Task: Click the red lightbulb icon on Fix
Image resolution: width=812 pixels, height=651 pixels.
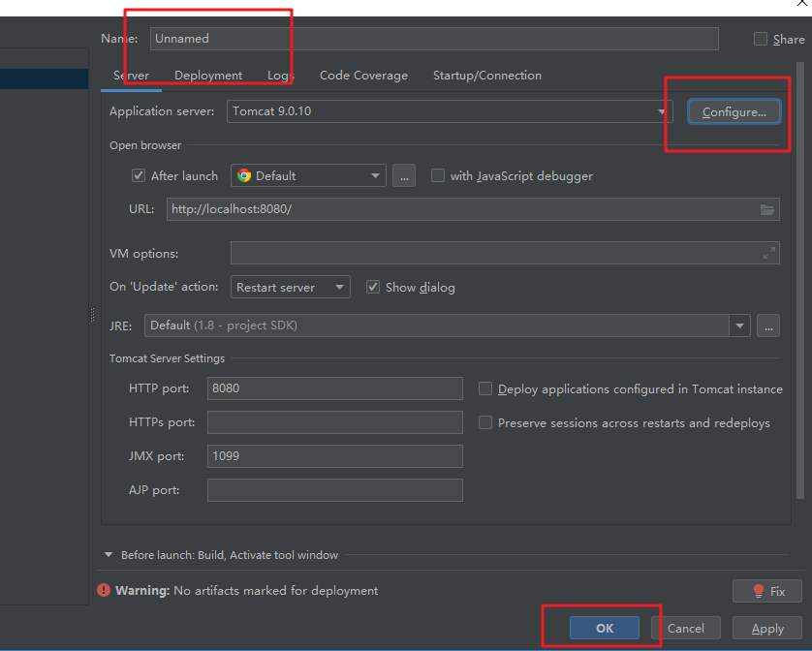Action: click(758, 590)
